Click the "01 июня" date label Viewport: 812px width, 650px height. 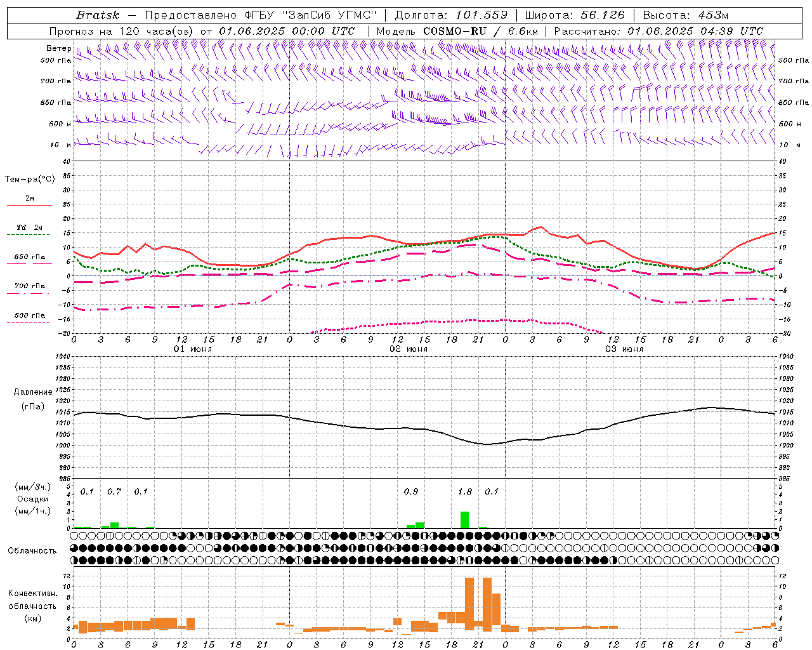(x=193, y=349)
